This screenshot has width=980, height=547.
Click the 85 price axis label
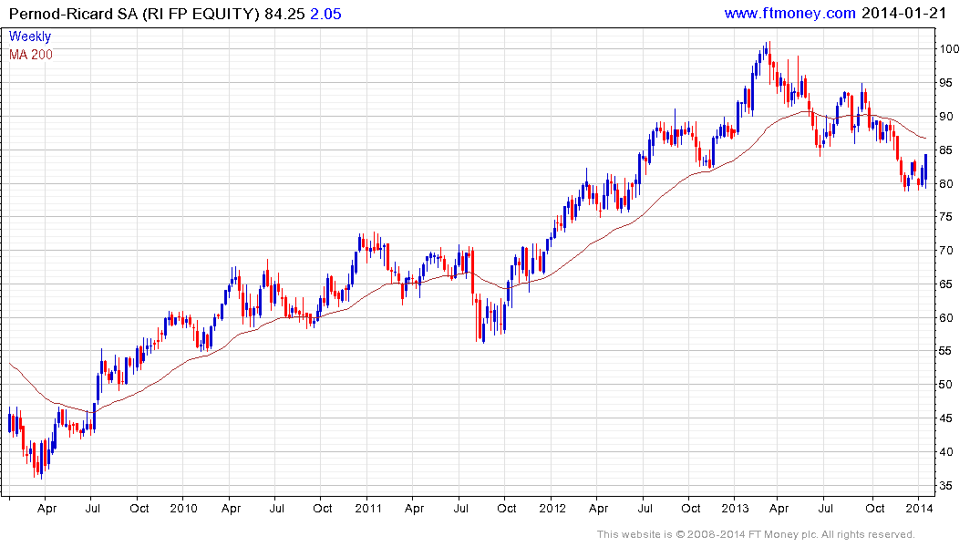(946, 150)
